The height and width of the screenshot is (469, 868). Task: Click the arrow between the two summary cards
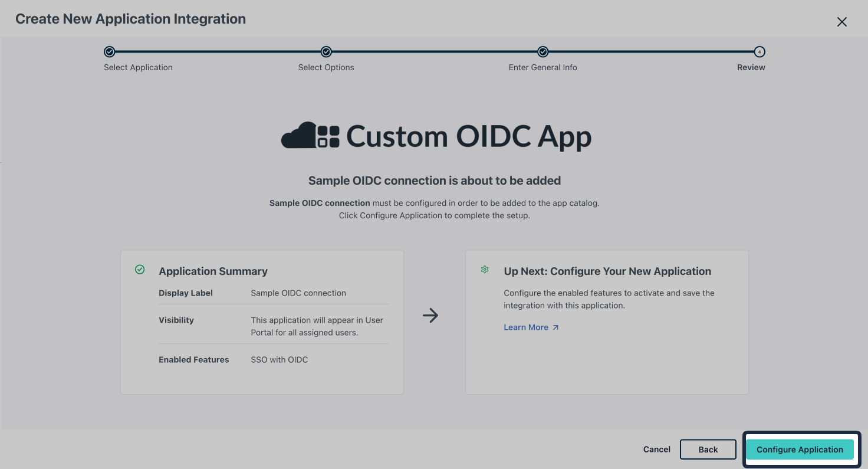pos(430,316)
